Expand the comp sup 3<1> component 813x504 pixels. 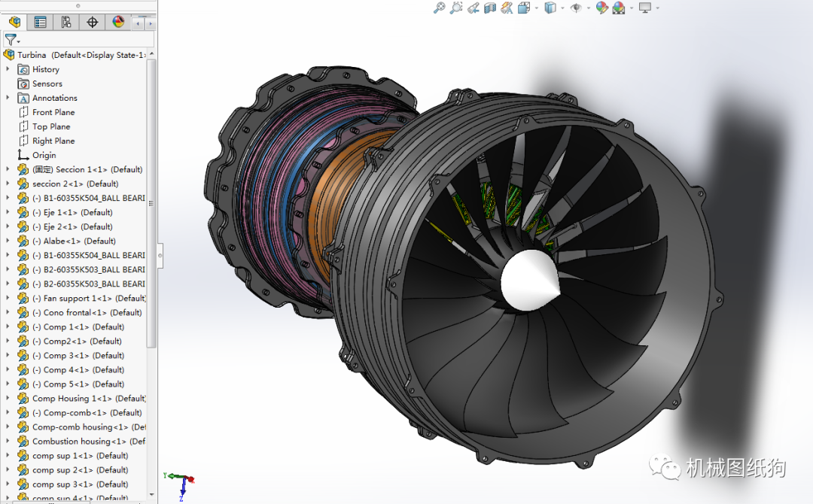click(8, 484)
